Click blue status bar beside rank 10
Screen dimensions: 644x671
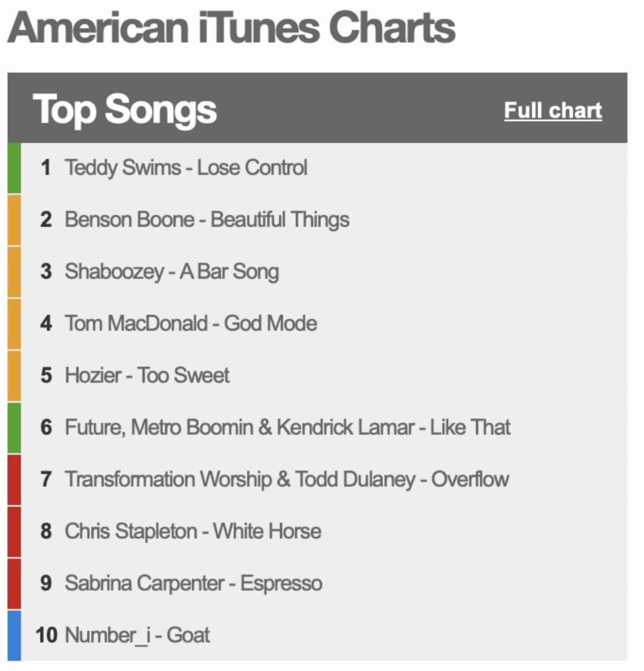pos(14,635)
